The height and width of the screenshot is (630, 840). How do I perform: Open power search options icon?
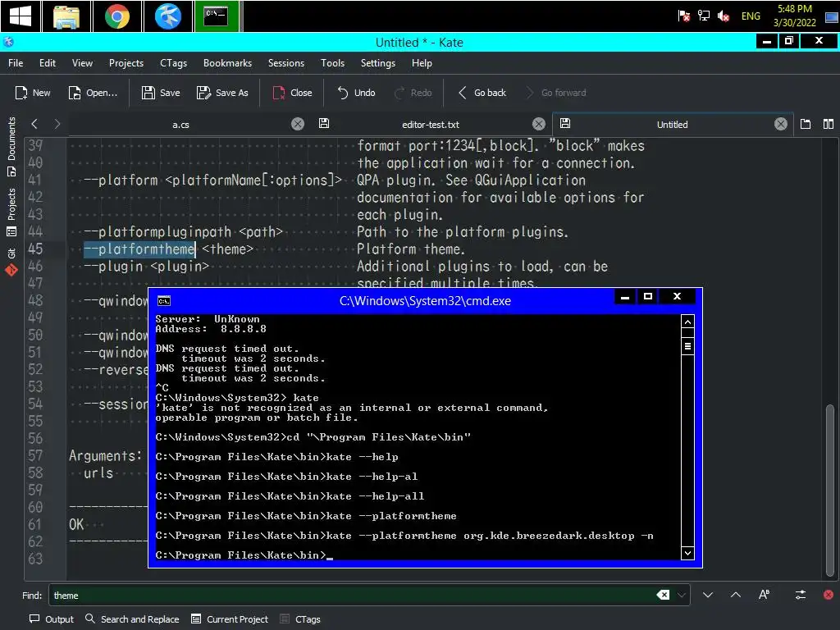801,595
